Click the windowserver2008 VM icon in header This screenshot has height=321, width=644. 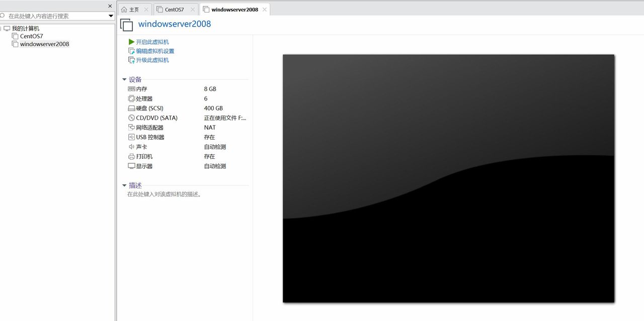(x=126, y=25)
